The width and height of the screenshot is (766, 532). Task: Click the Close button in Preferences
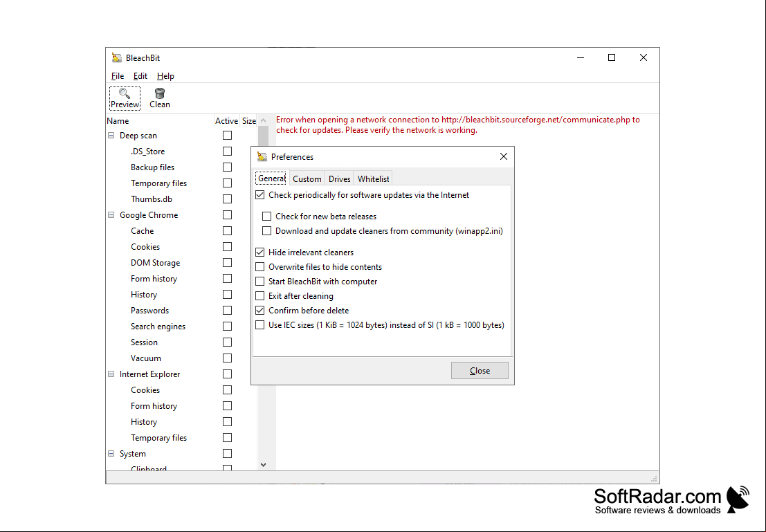coord(480,370)
